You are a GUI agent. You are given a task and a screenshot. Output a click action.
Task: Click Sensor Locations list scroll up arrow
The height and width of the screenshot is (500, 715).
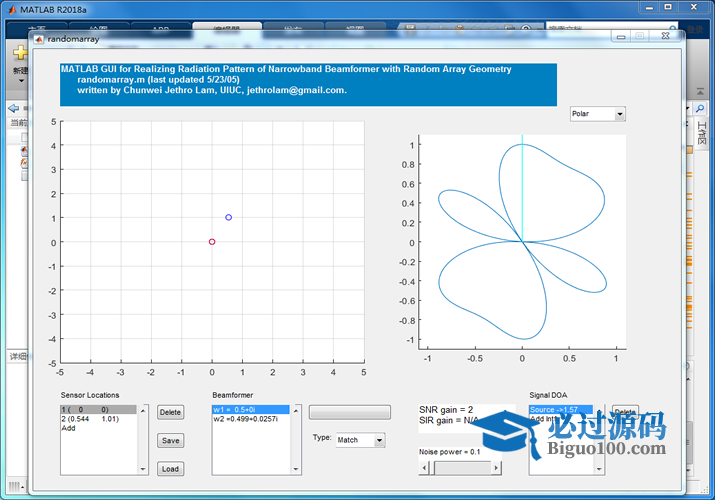point(143,410)
